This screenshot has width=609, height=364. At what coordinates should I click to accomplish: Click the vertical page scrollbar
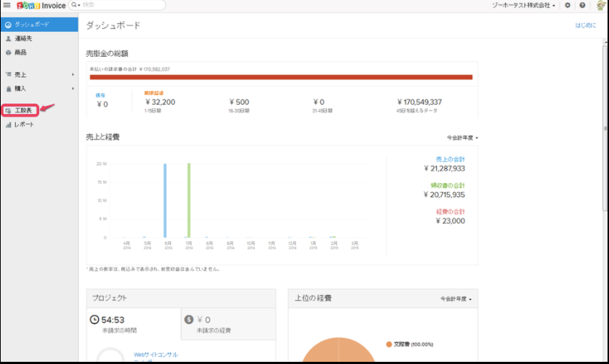pos(605,128)
